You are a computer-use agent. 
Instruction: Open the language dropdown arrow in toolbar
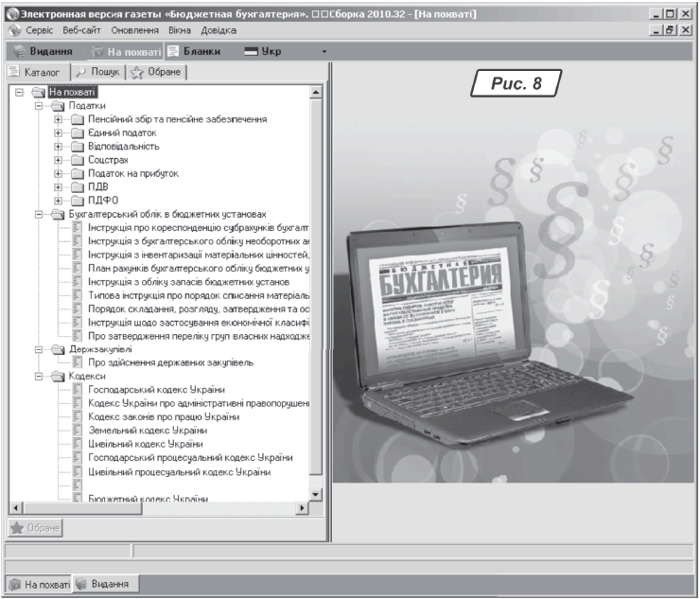324,51
